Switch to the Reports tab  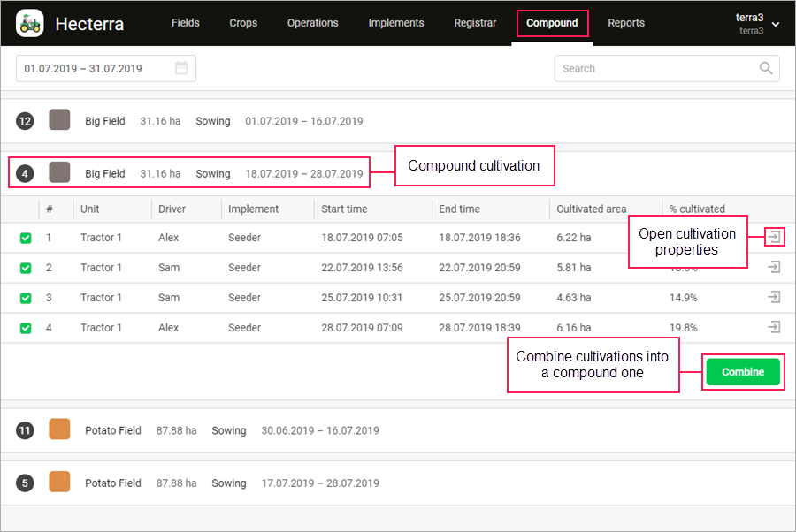[626, 23]
